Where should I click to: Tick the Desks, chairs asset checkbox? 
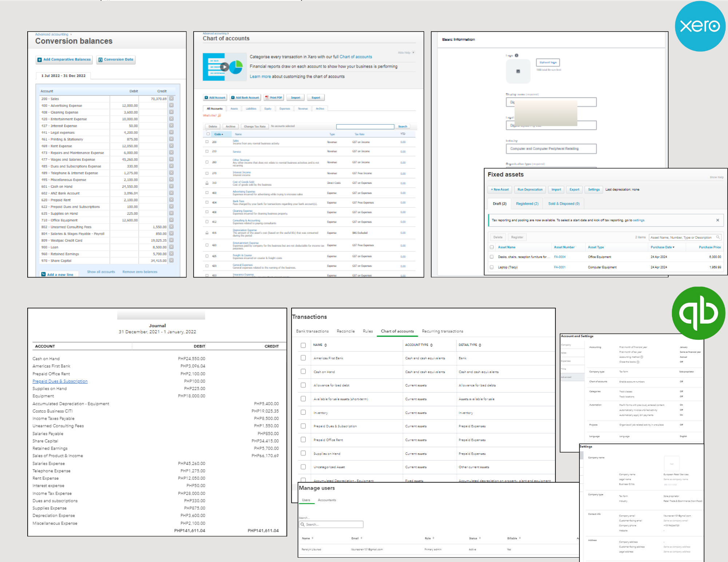click(x=492, y=257)
